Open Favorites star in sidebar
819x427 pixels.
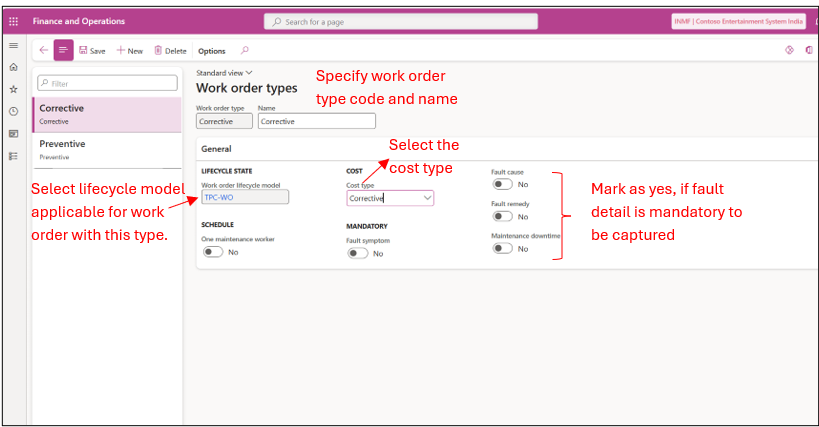[x=14, y=89]
